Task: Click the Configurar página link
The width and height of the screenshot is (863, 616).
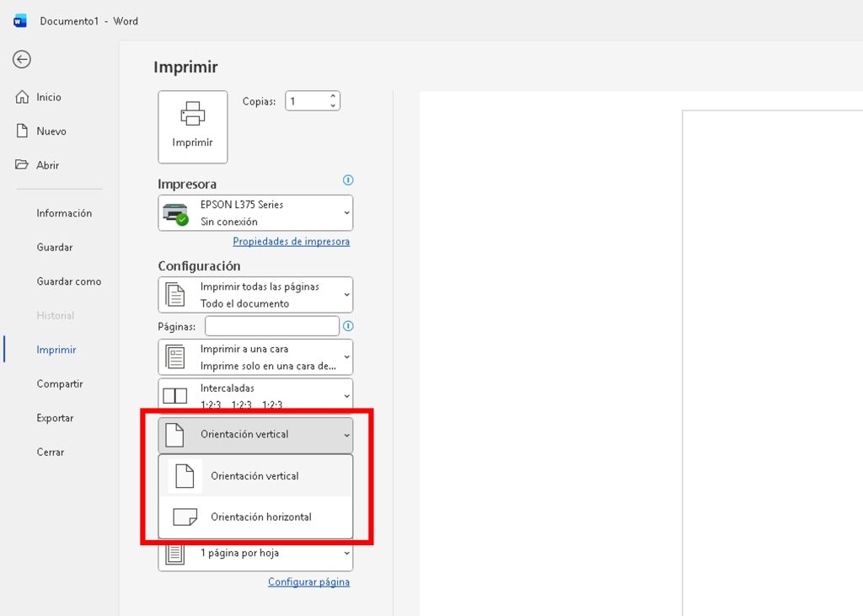Action: tap(308, 582)
